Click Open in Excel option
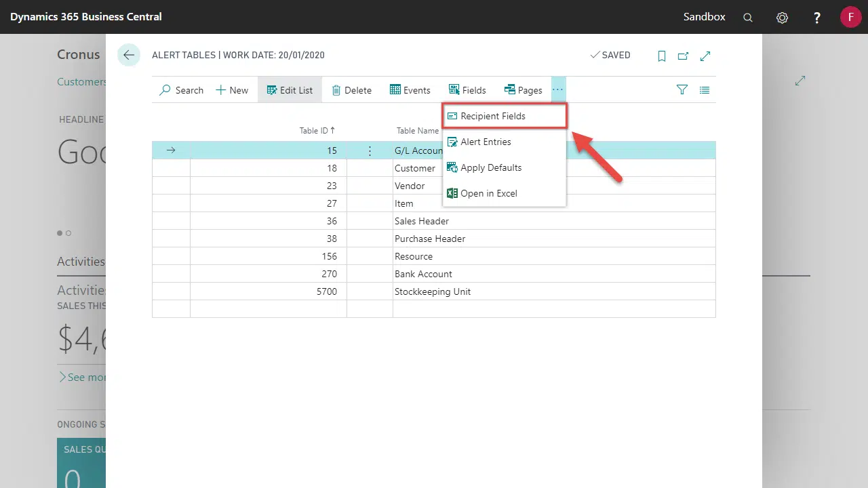 click(488, 193)
